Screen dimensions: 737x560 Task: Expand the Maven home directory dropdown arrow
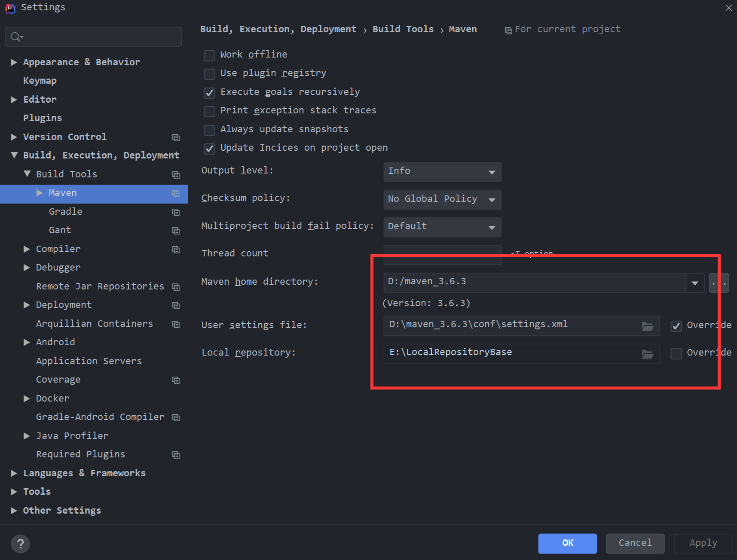694,283
